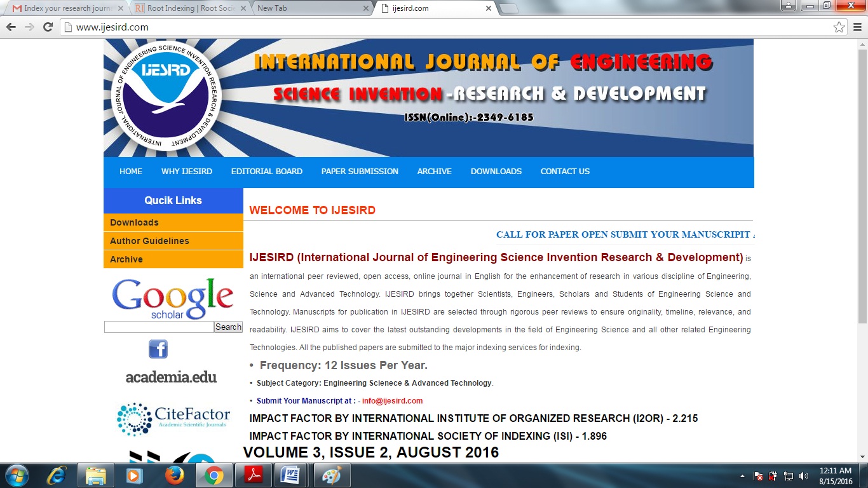
Task: Click the address bar showing www.ijesird.com
Action: (445, 27)
